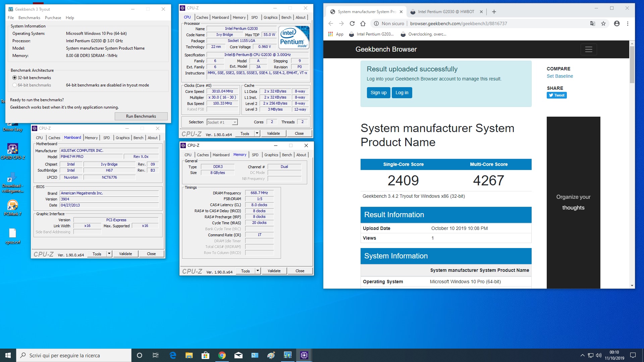The image size is (644, 362).
Task: Reload the browser page
Action: click(352, 23)
